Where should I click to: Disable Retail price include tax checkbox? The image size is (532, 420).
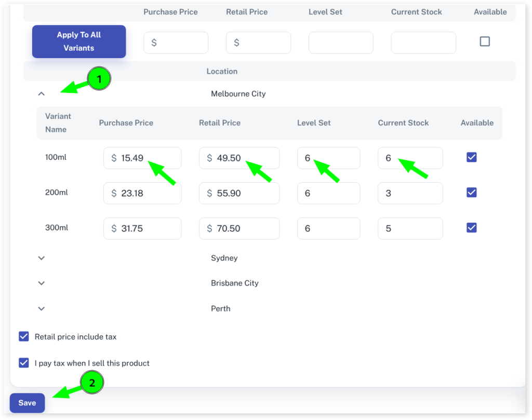pyautogui.click(x=24, y=336)
